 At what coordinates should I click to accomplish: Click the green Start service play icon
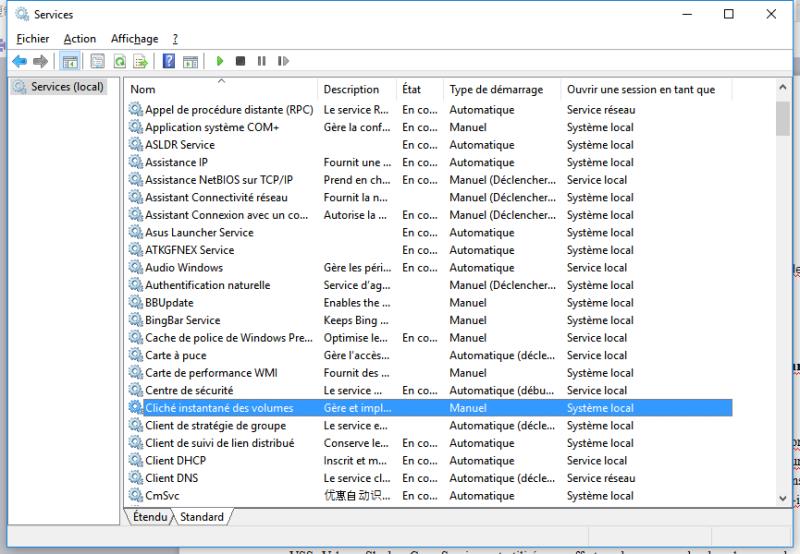tap(220, 61)
